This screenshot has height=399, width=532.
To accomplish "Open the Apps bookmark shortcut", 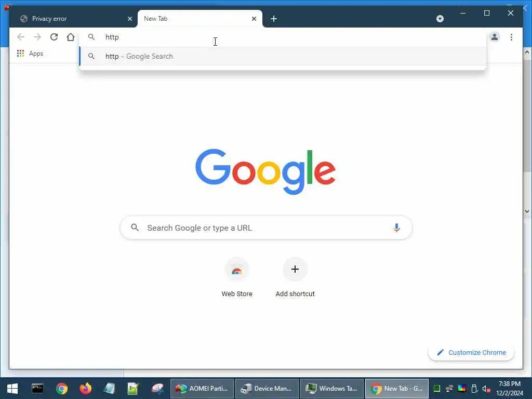I will point(30,54).
